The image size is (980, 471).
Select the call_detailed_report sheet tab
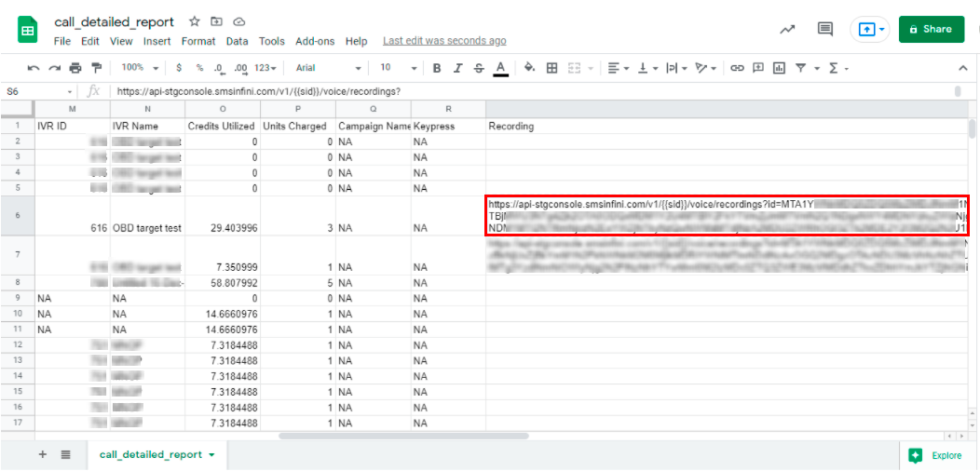tap(157, 455)
